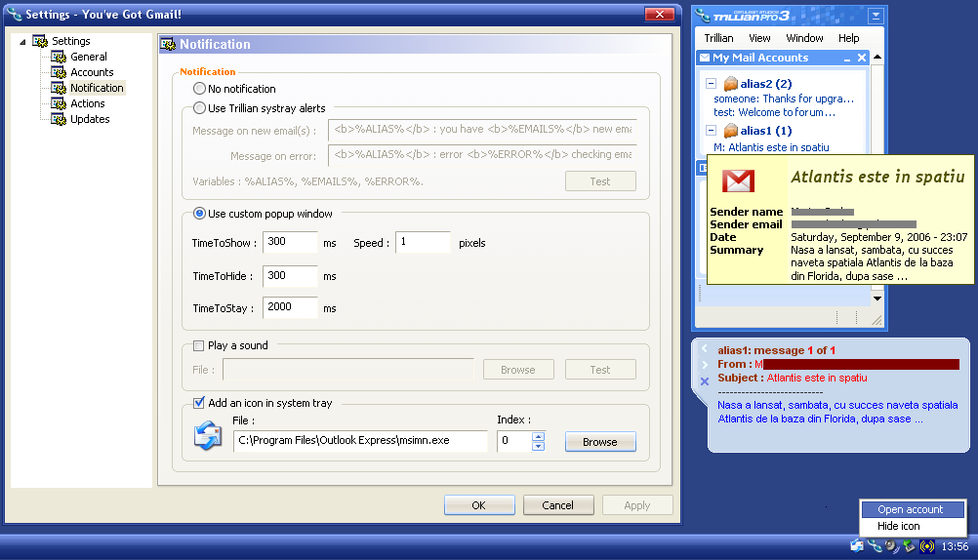Click the Trillian Pro logo icon
This screenshot has width=978, height=560.
pos(704,15)
